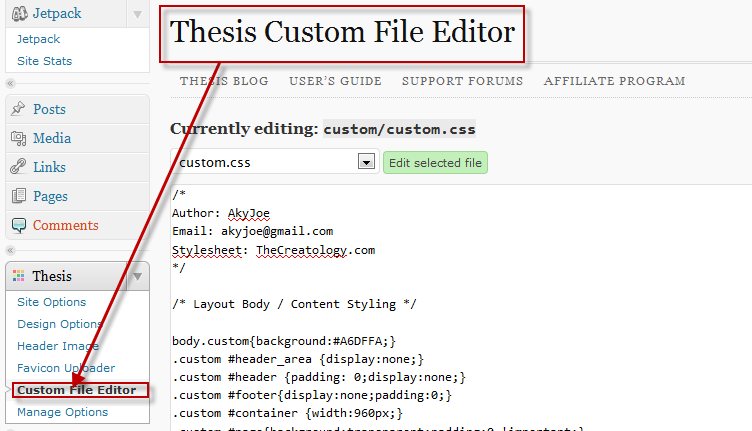Viewport: 752px width, 431px height.
Task: Click the Links chain icon
Action: (18, 167)
